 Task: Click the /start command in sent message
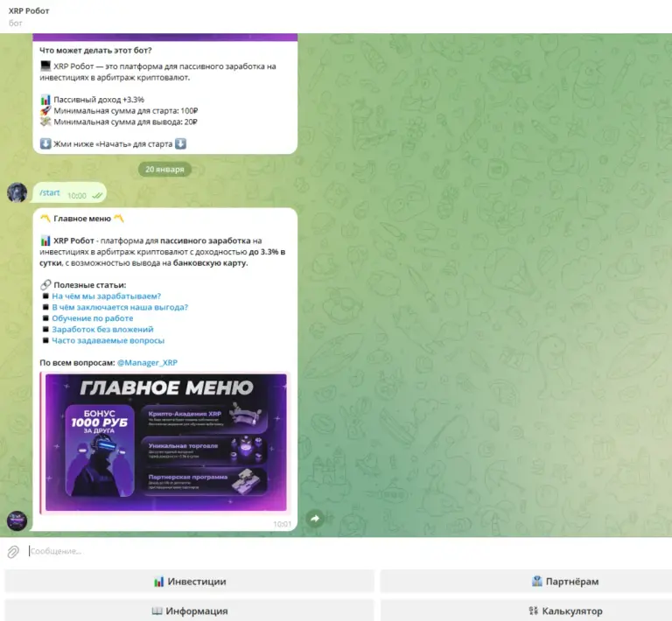(x=50, y=192)
